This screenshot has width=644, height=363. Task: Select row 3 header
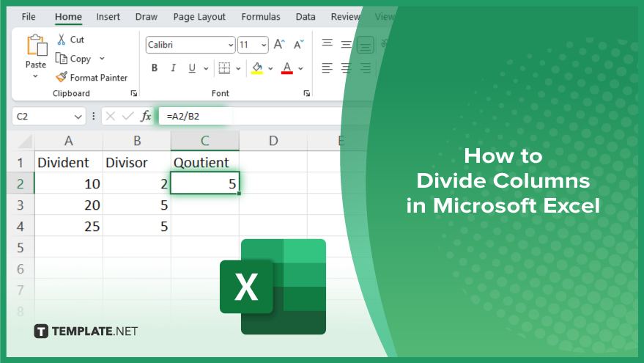[x=20, y=205]
